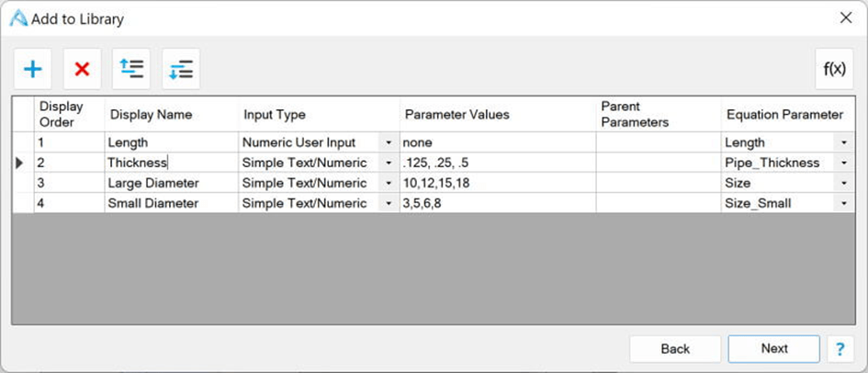Screen dimensions: 868x373
Task: Click the Large Diameter display name cell
Action: pyautogui.click(x=171, y=184)
